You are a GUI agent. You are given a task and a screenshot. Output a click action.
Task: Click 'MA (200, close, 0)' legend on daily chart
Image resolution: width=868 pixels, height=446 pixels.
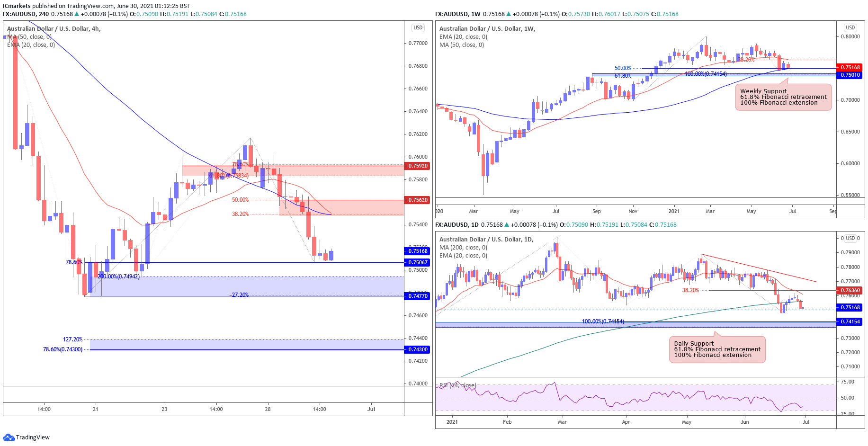[463, 248]
